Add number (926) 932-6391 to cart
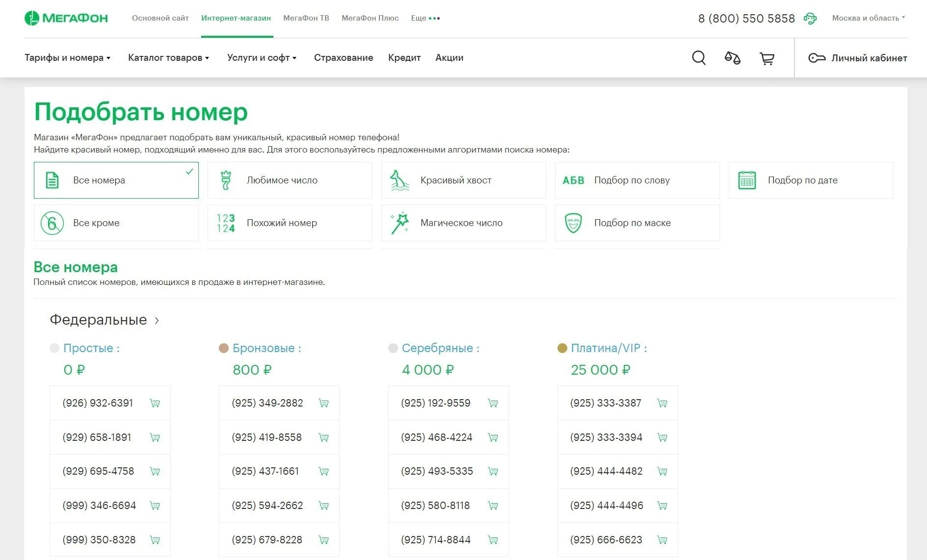 (x=155, y=403)
